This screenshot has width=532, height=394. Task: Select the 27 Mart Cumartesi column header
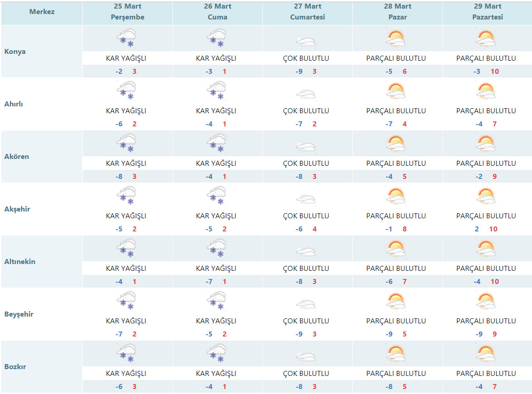(307, 12)
